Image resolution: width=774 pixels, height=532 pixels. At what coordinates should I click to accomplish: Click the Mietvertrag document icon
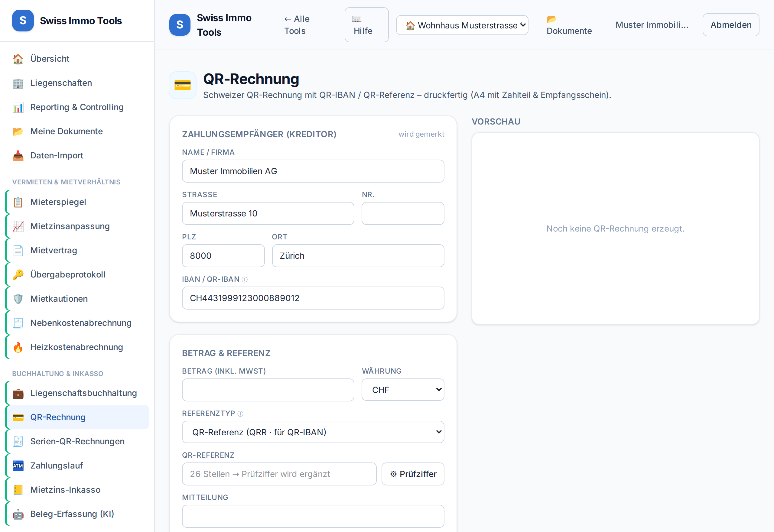18,250
